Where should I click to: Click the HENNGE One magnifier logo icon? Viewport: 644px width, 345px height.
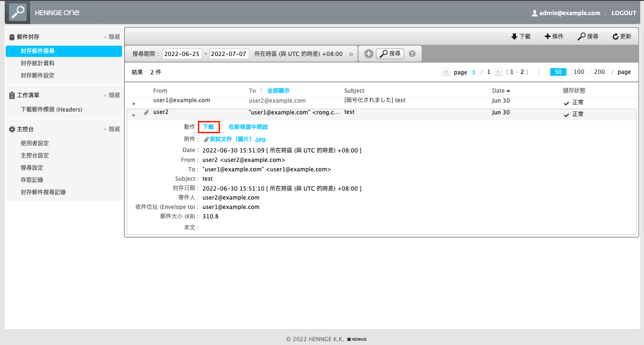(x=18, y=13)
